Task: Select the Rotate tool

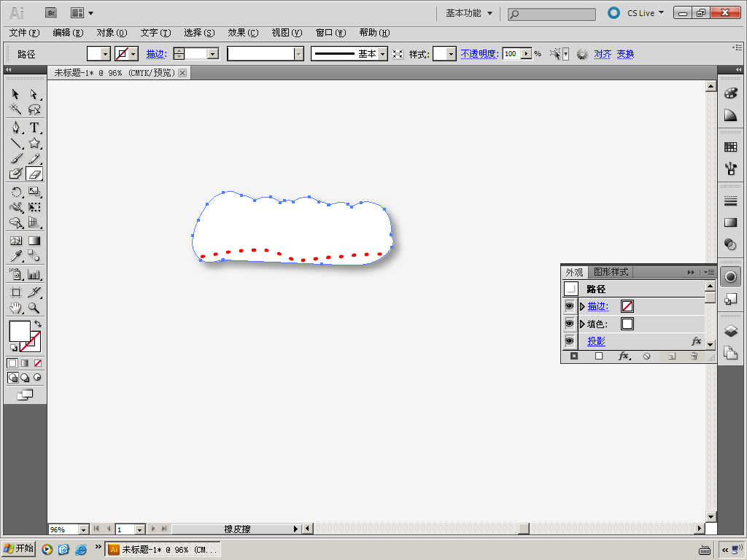Action: pyautogui.click(x=15, y=192)
